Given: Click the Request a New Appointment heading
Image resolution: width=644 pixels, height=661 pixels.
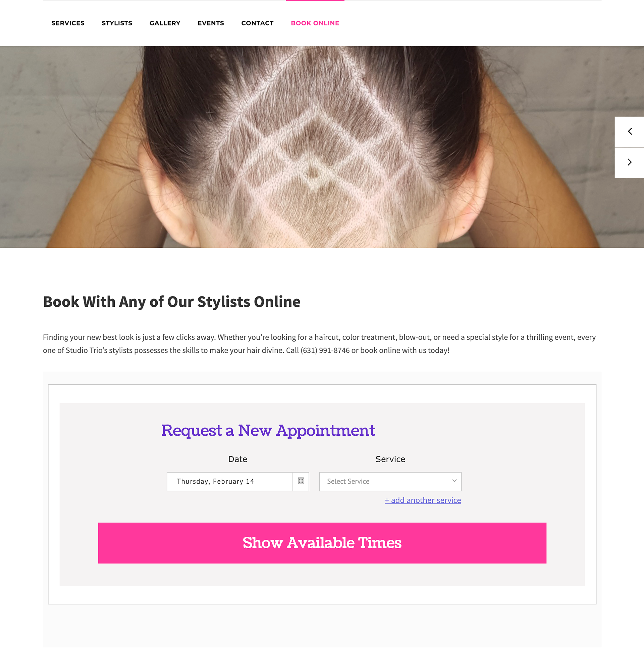Looking at the screenshot, I should [268, 430].
